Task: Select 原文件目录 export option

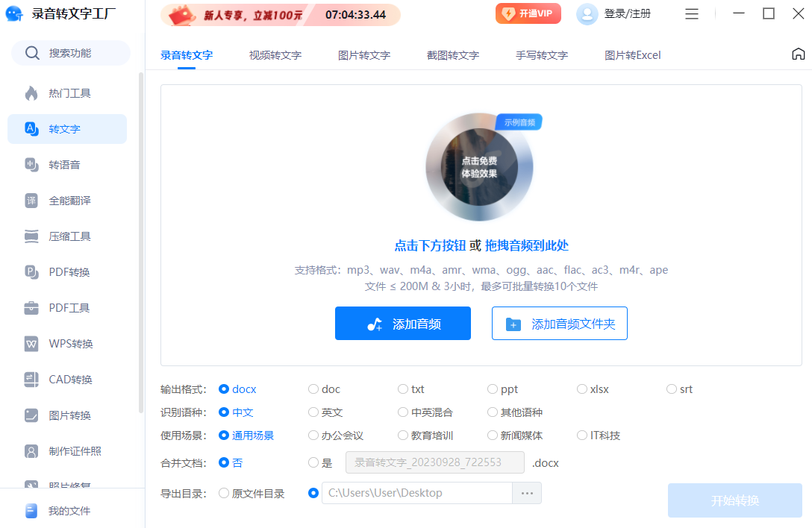Action: click(224, 493)
